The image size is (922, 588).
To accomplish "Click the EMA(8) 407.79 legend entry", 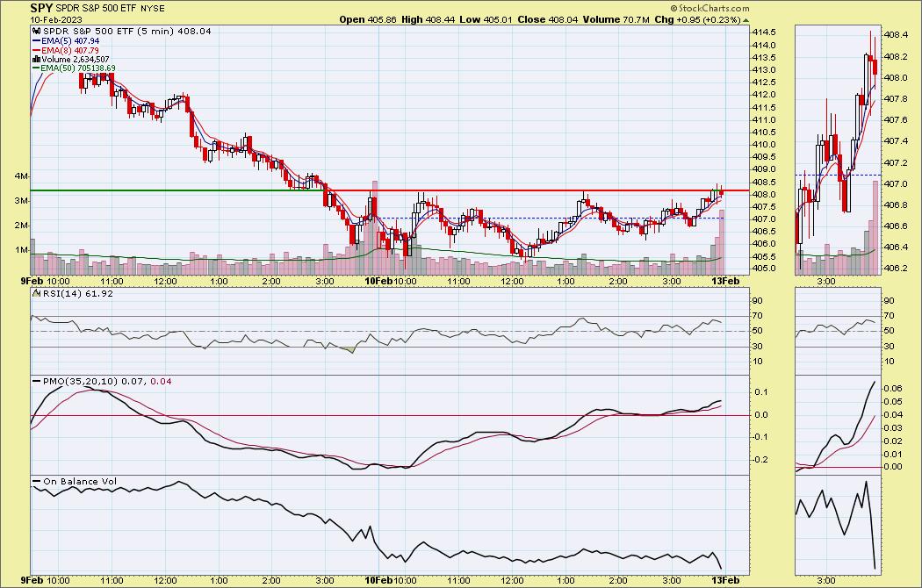I will [x=70, y=51].
